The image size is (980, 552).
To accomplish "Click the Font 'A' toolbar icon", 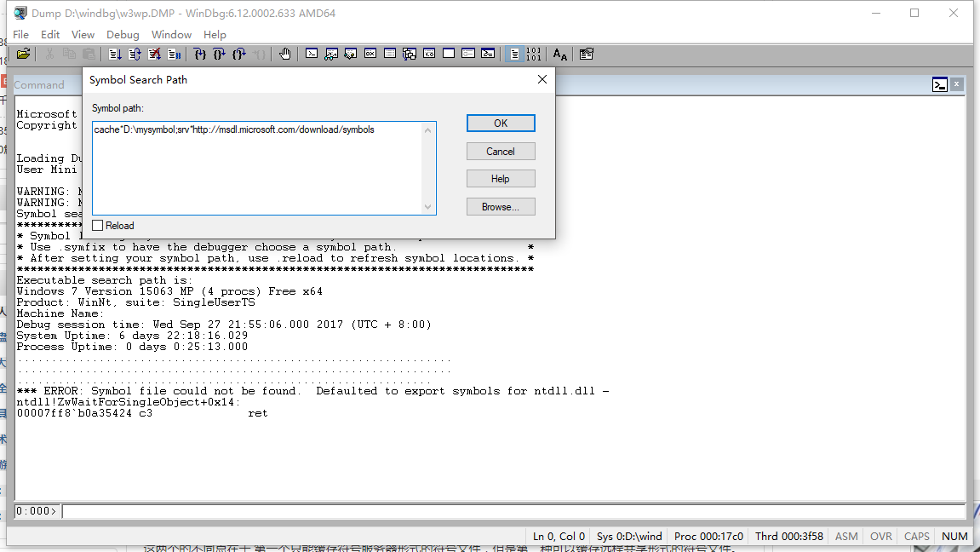I will [x=560, y=55].
